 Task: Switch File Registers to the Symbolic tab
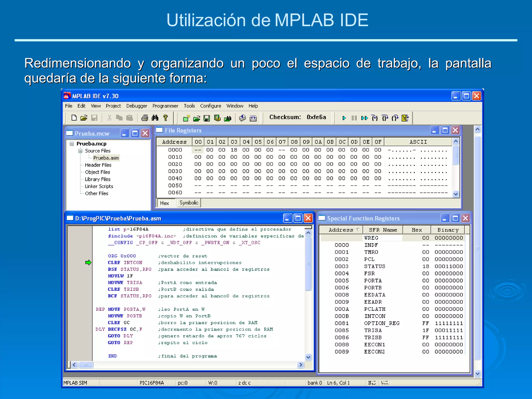(x=189, y=203)
